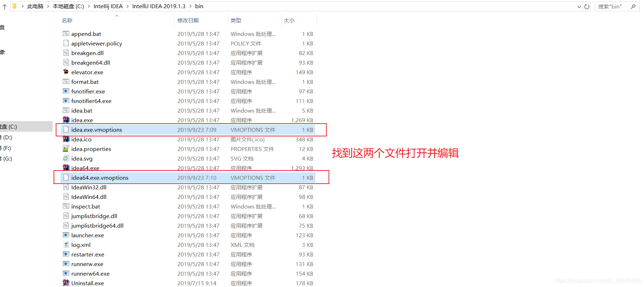
Task: Select file name idea64.exe
Action: coord(85,168)
